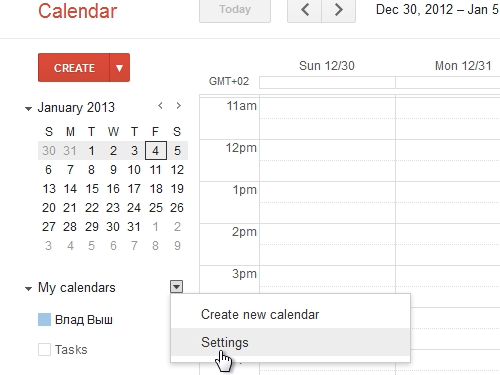Go to next week with right arrow
The height and width of the screenshot is (375, 500).
[339, 10]
